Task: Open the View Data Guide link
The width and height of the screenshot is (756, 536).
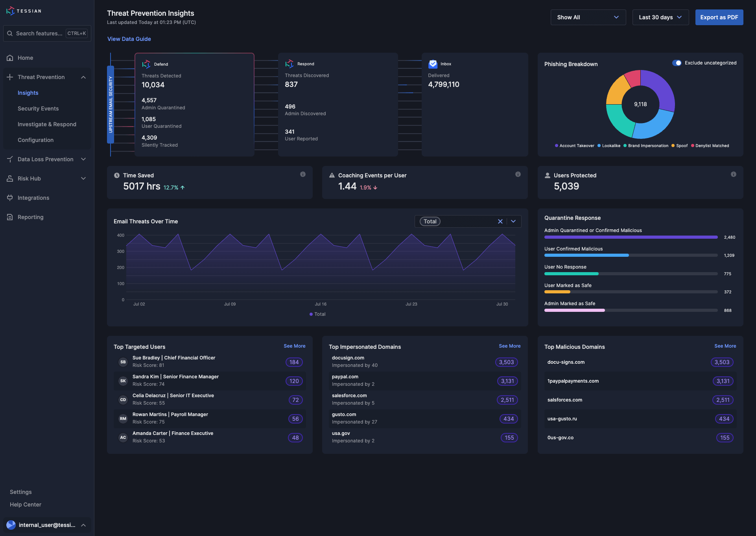Action: [x=129, y=39]
